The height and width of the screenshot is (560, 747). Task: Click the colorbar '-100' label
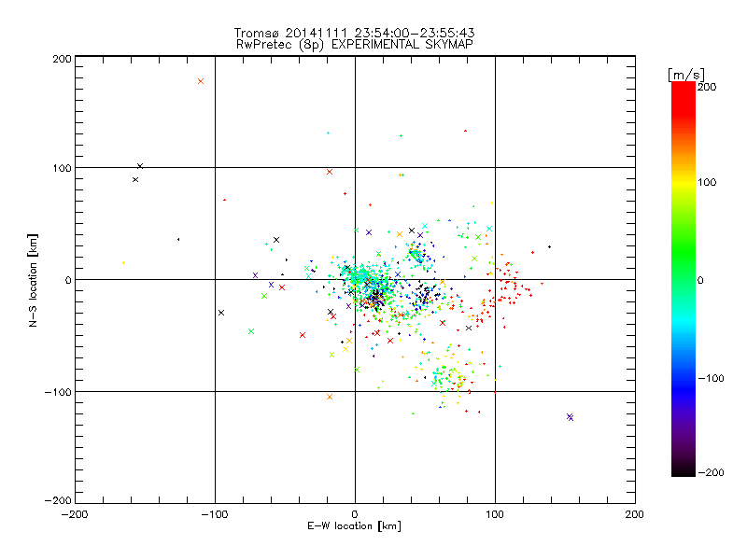pyautogui.click(x=712, y=379)
